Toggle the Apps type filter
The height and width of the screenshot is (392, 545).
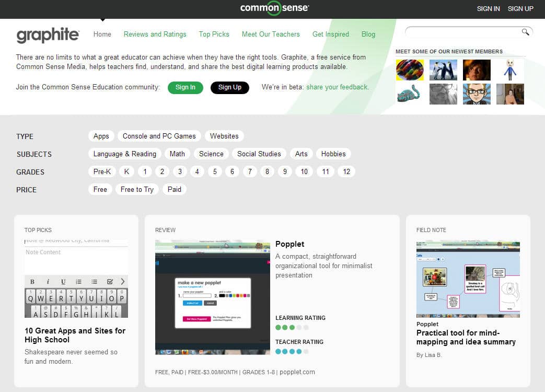point(101,136)
